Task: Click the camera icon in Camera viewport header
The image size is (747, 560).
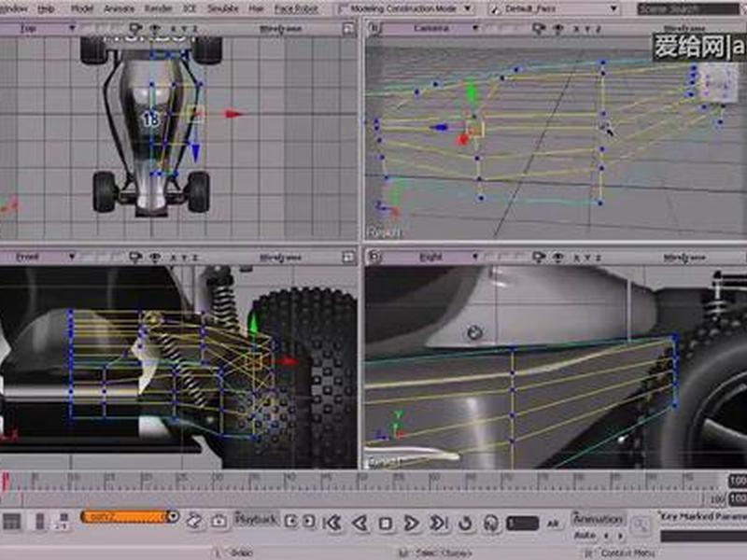Action: pos(539,29)
